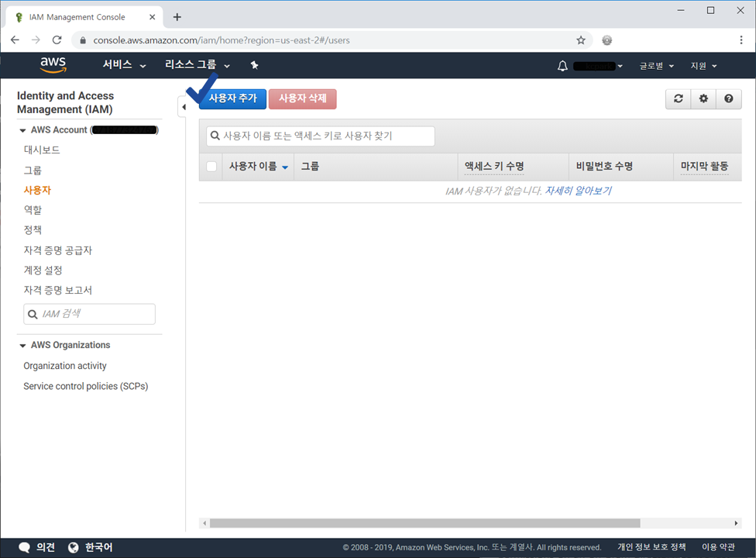
Task: Click the 액세스 키 수명 column header
Action: 494,167
